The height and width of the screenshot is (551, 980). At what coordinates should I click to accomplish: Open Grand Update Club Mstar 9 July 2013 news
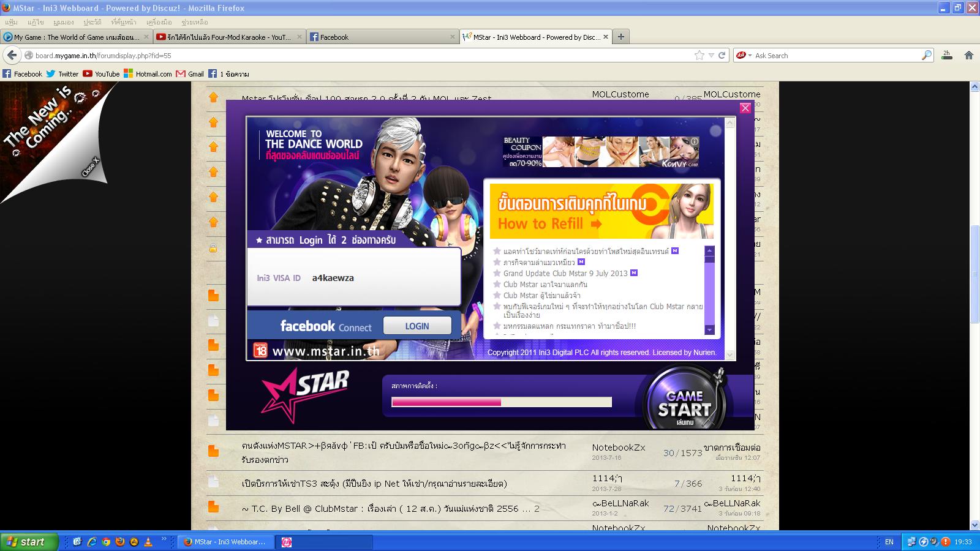565,273
